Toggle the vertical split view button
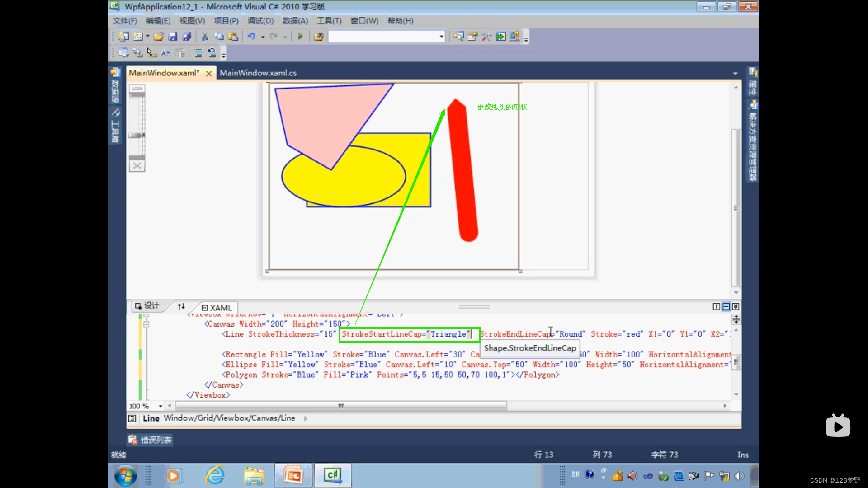Viewport: 868px width, 488px height. (x=717, y=306)
